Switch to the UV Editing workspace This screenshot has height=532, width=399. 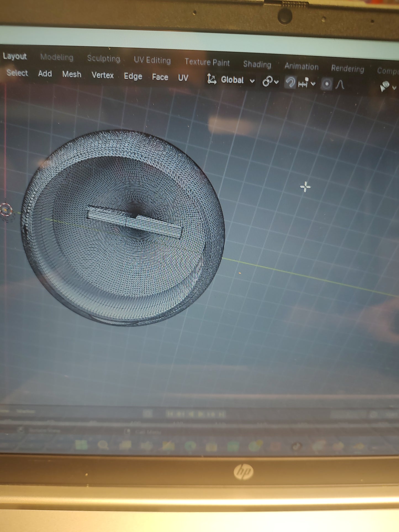pos(152,60)
